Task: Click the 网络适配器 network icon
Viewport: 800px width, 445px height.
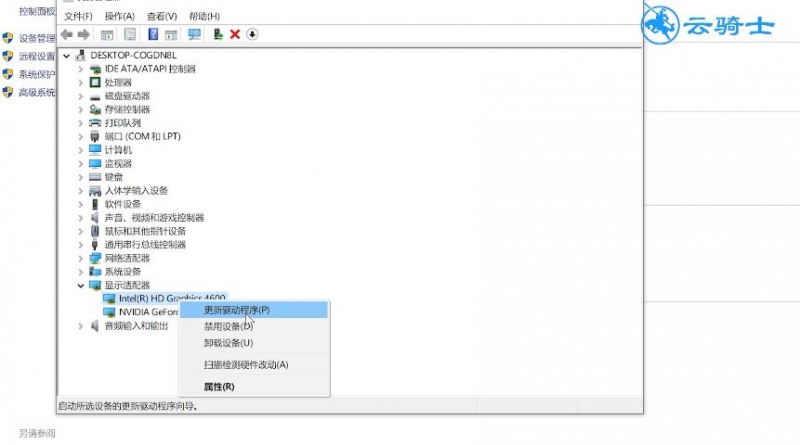Action: point(95,258)
